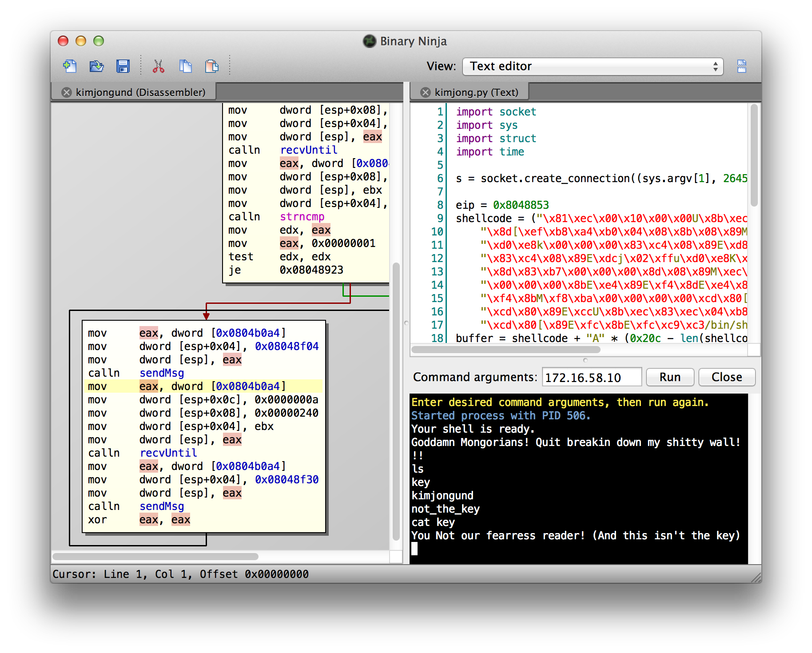Click the Save floppy disk icon
The width and height of the screenshot is (812, 653).
coord(123,66)
